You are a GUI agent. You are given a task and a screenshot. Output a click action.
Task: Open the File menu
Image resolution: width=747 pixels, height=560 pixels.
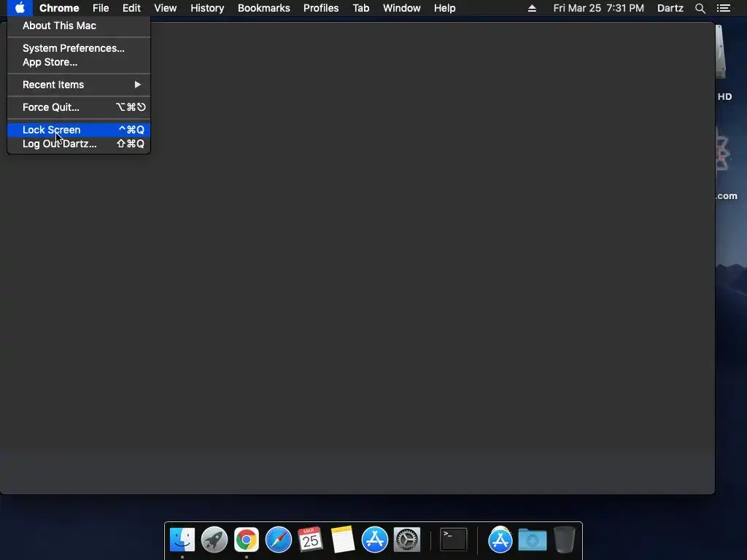pos(101,8)
